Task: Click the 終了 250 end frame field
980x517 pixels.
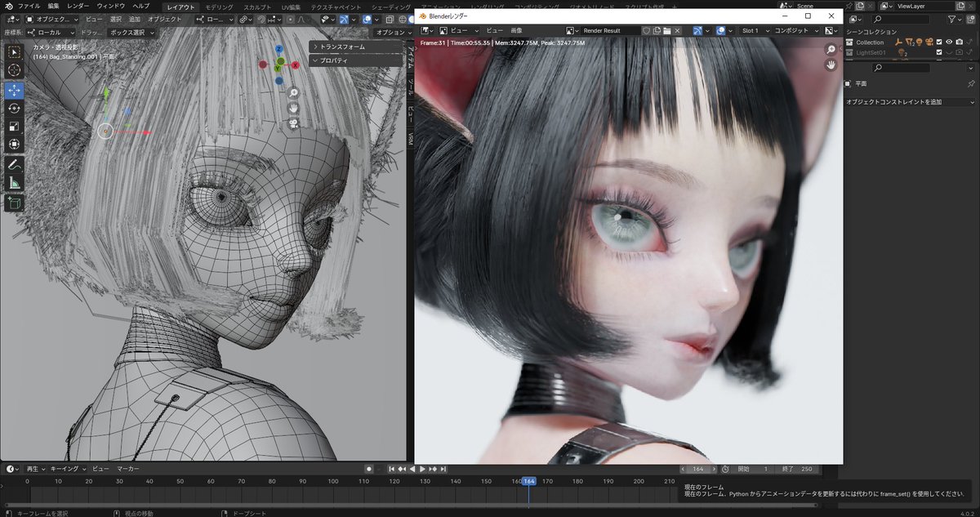Action: tap(798, 469)
